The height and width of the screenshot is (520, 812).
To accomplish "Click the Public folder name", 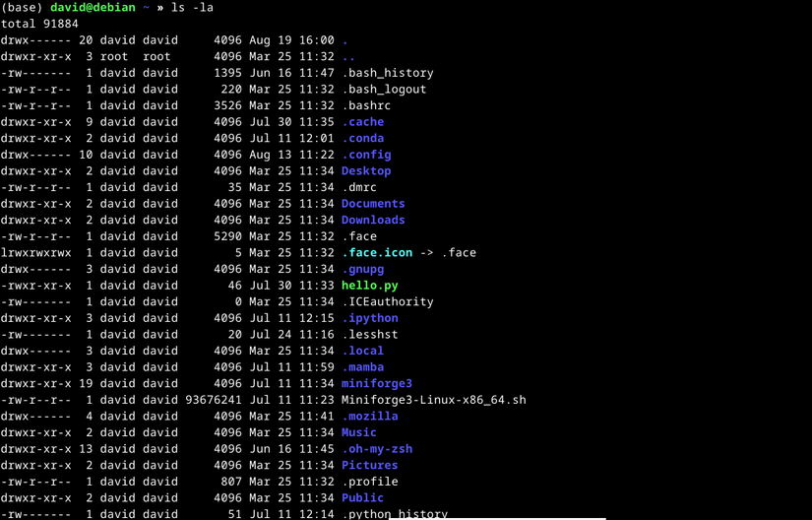I will (x=362, y=498).
